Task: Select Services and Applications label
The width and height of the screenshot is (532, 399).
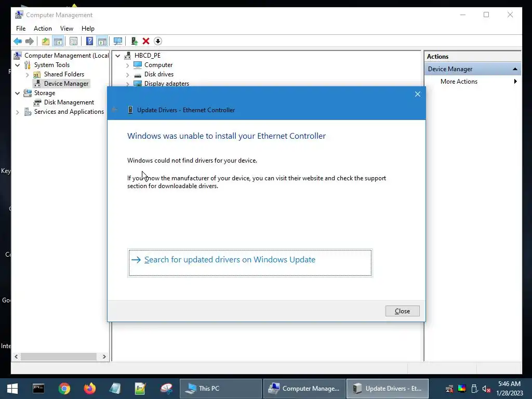Action: tap(69, 112)
